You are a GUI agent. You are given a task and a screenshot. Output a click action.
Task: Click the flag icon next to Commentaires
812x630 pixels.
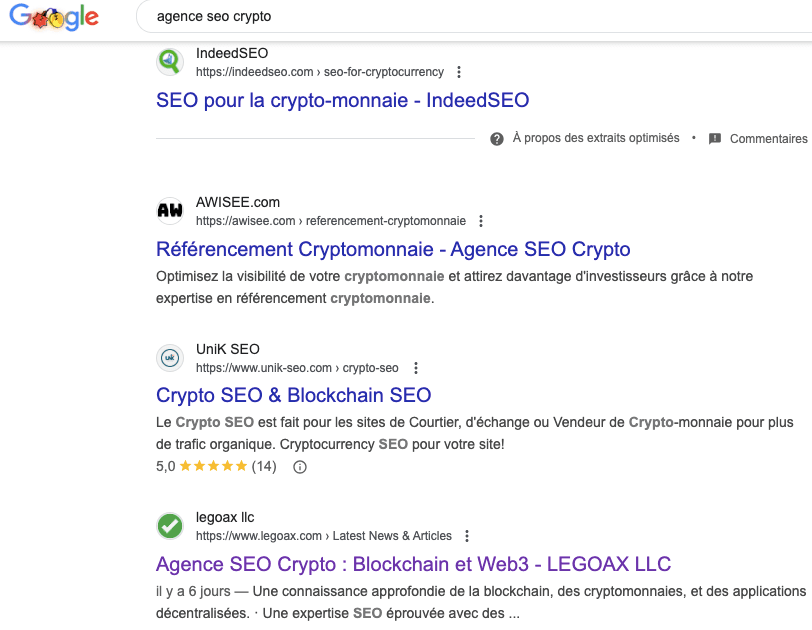(713, 139)
